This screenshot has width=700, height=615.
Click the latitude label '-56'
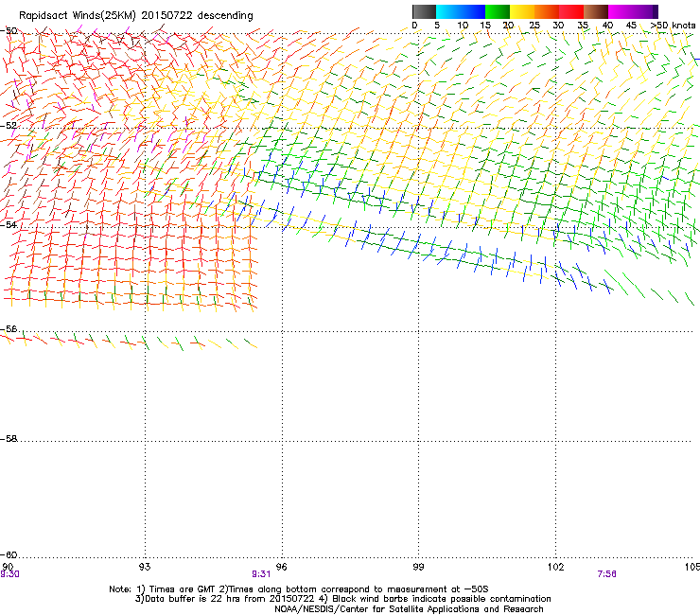(x=9, y=329)
